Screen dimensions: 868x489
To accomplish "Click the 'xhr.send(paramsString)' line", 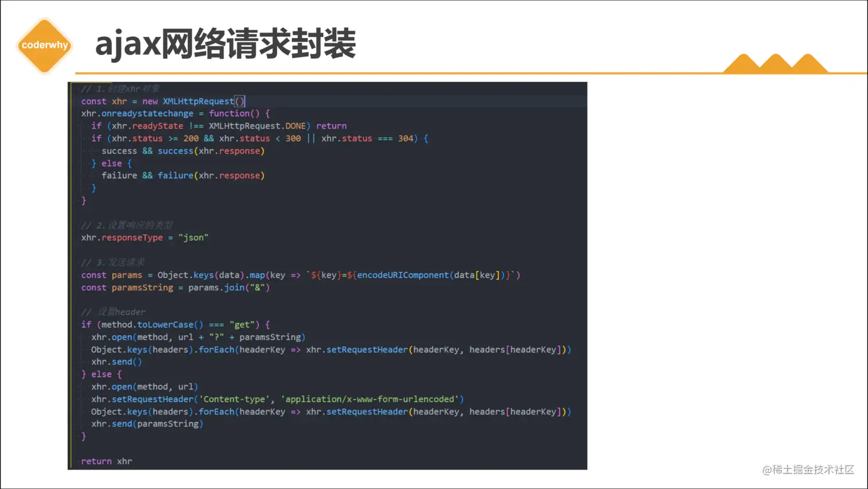I will point(147,424).
